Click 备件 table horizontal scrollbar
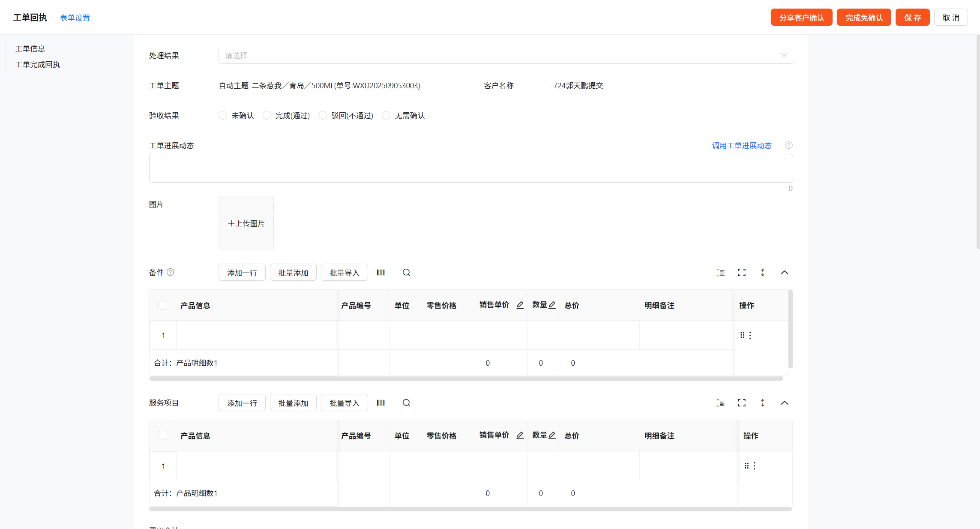 [x=466, y=379]
